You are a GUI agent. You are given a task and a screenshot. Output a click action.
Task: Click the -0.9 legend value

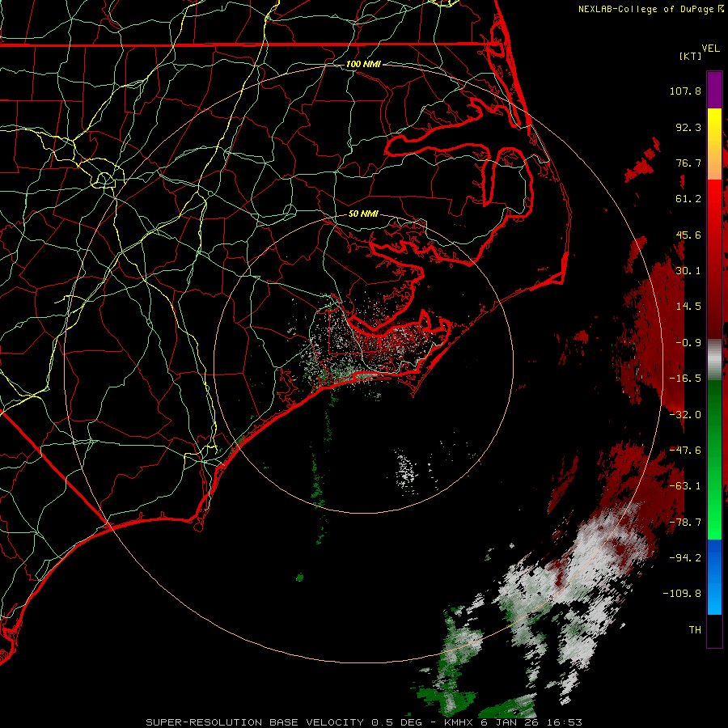[688, 343]
